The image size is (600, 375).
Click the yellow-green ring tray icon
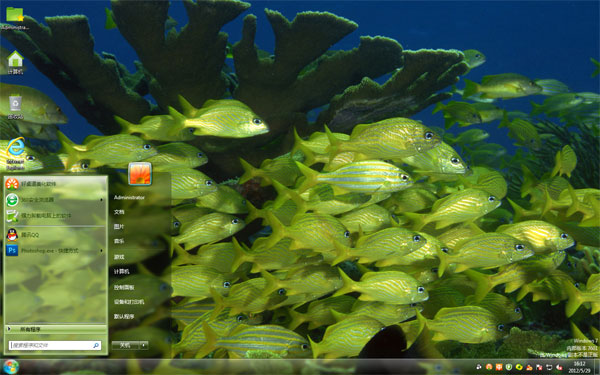(x=519, y=367)
